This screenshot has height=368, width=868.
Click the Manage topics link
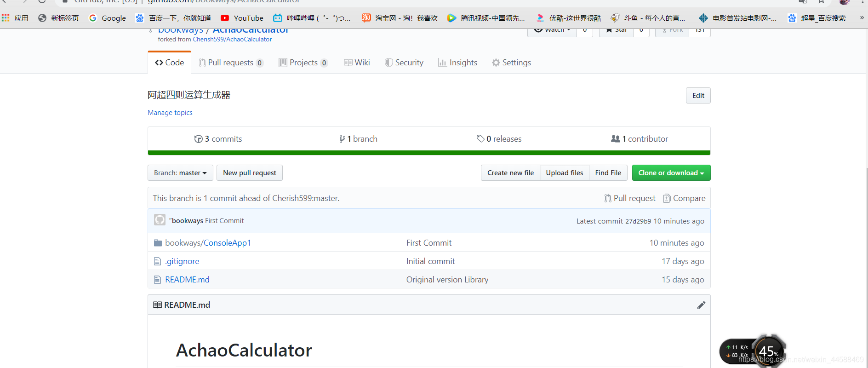[170, 113]
